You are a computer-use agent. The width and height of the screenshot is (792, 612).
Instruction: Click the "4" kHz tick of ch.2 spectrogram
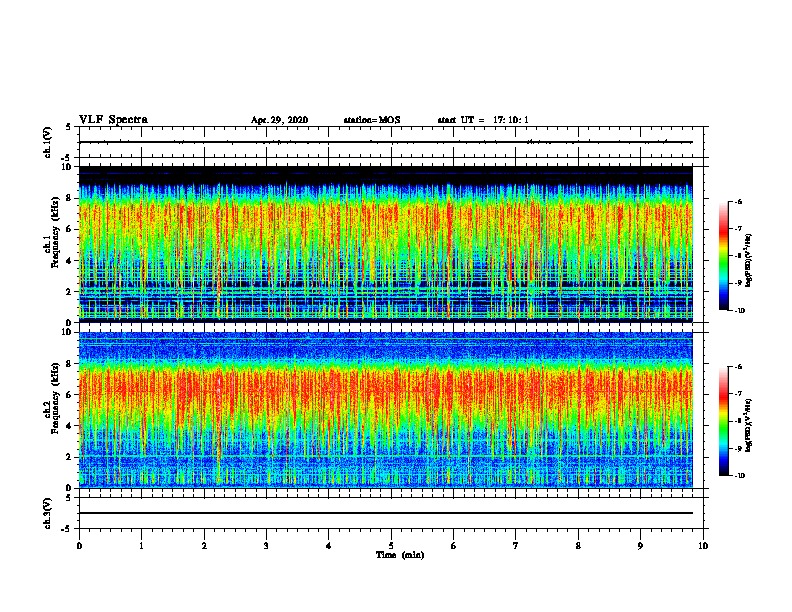point(70,426)
